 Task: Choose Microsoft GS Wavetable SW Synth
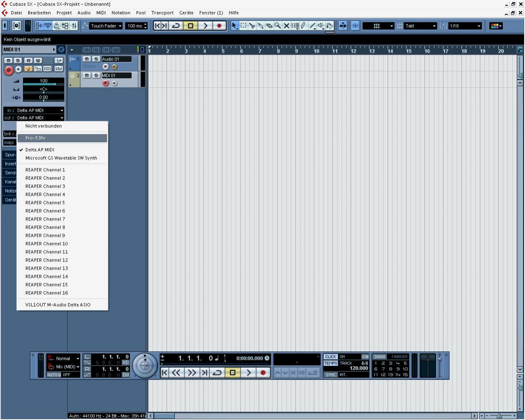(x=62, y=158)
